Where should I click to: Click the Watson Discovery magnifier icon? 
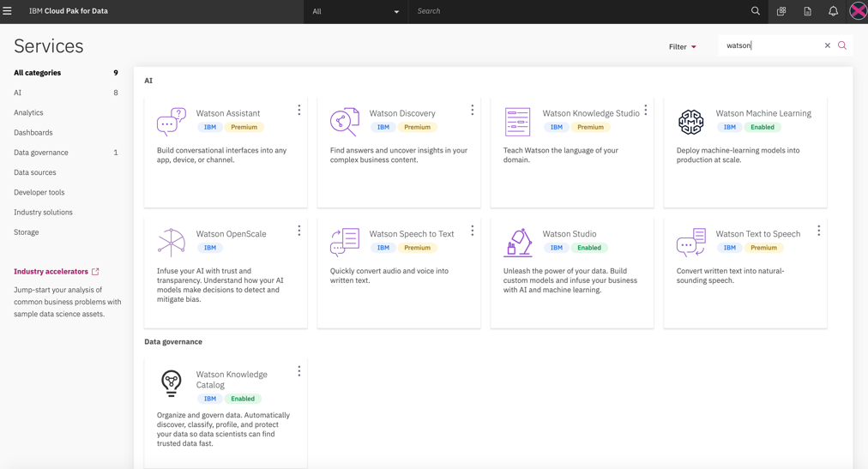click(x=344, y=122)
